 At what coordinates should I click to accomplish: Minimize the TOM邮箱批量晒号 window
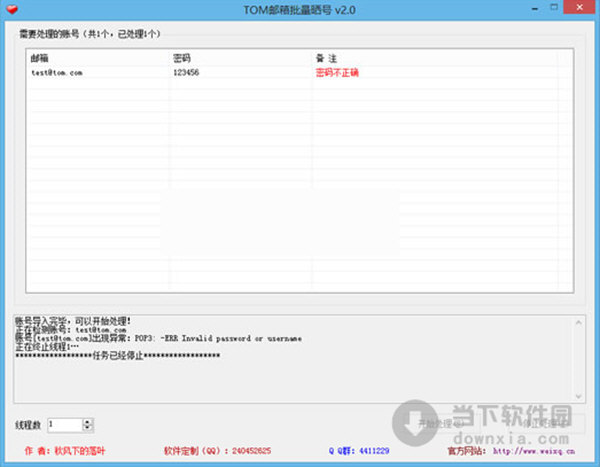535,8
